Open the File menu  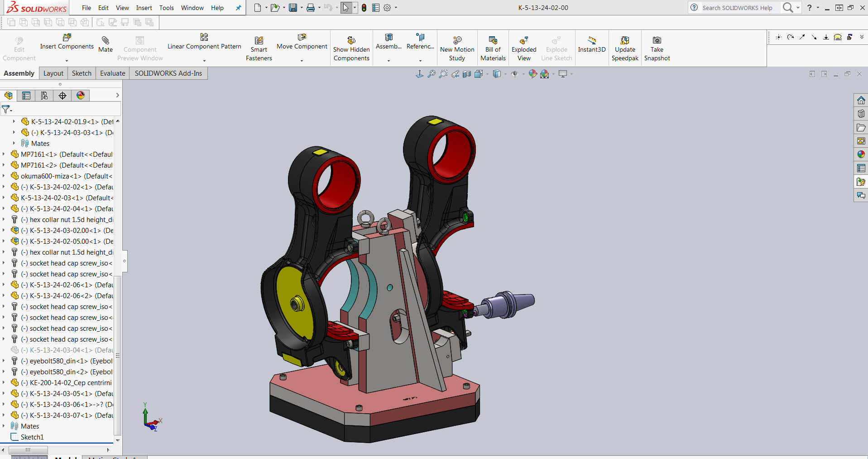86,8
